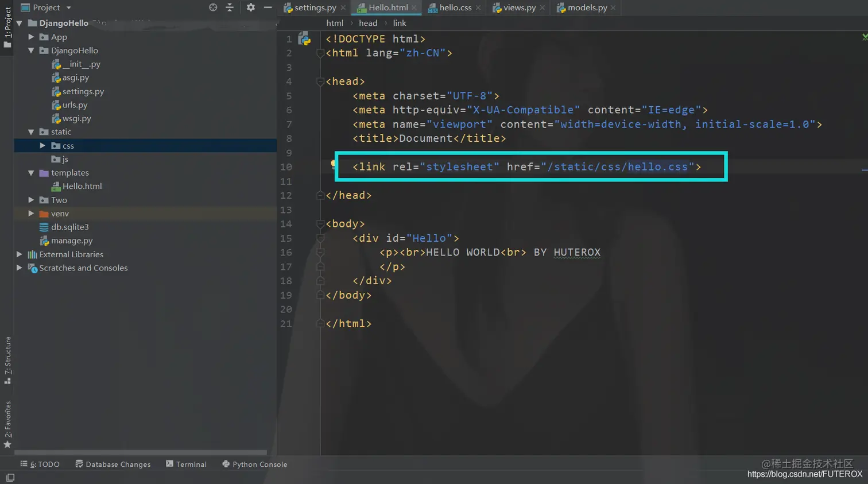Image resolution: width=868 pixels, height=484 pixels.
Task: Click the html breadcrumb
Action: pyautogui.click(x=335, y=23)
